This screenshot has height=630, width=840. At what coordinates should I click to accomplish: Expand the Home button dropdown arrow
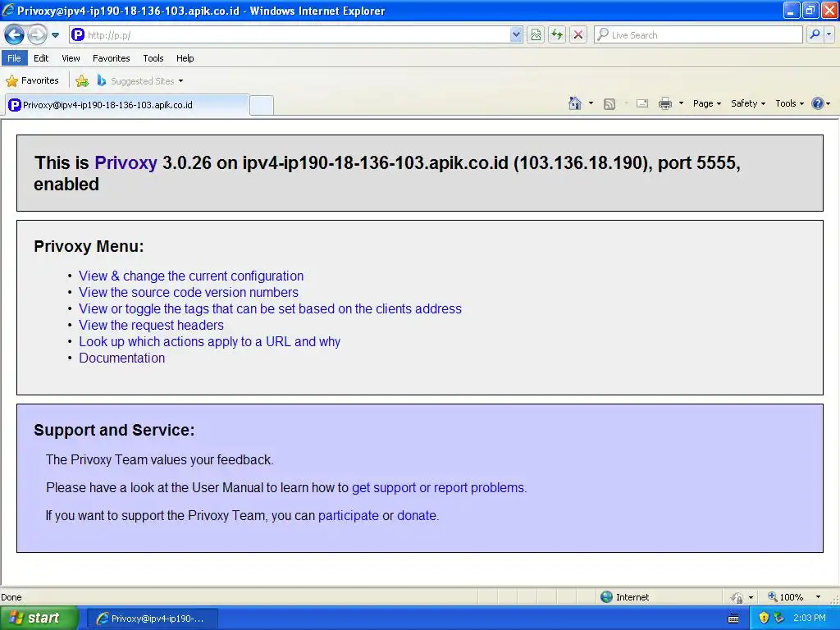coord(591,103)
